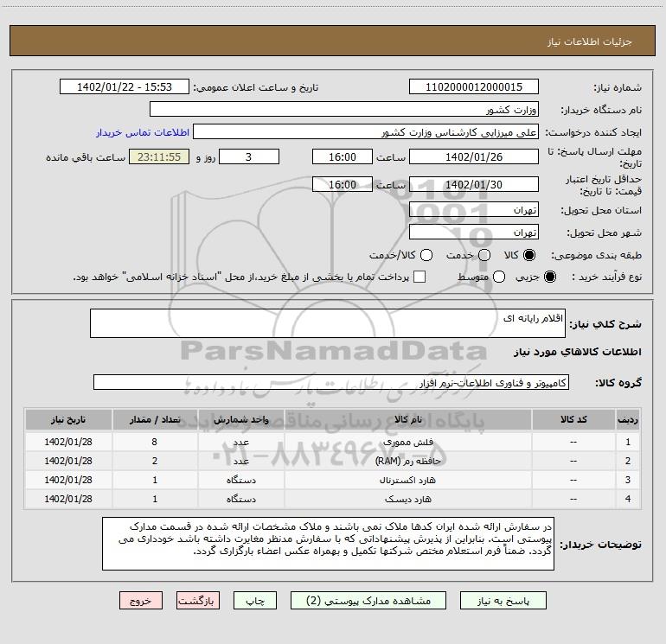Screen dimensions: 666x644
Task: Click the شرح کلی نیاز text area
Action: point(328,323)
